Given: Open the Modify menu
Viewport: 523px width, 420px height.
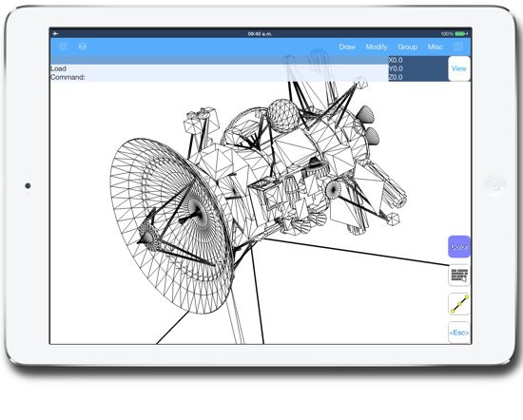Looking at the screenshot, I should [377, 47].
